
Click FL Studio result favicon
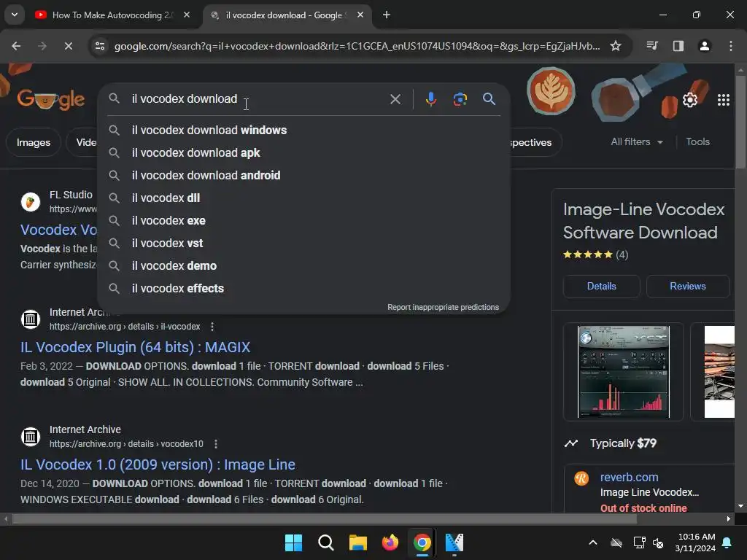coord(31,202)
